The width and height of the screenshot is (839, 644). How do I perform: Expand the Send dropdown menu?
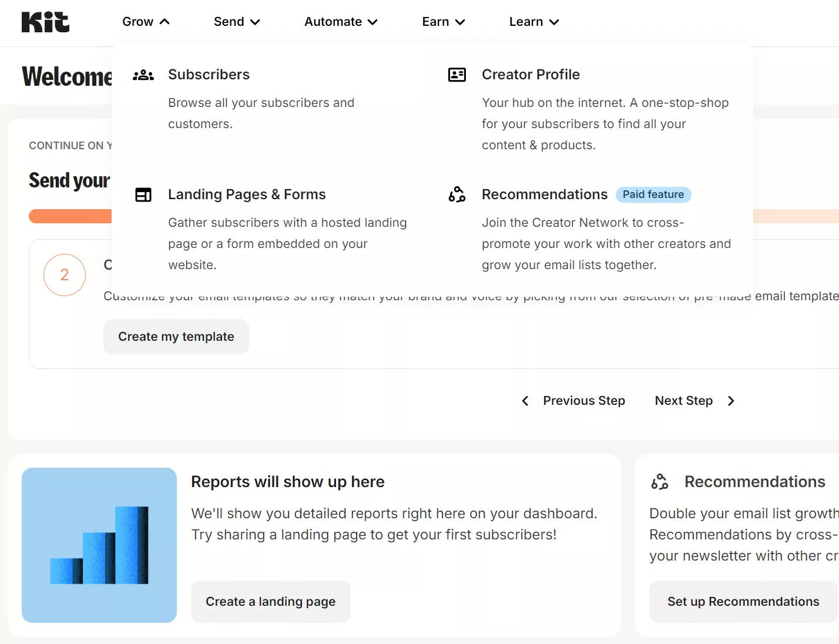click(236, 22)
